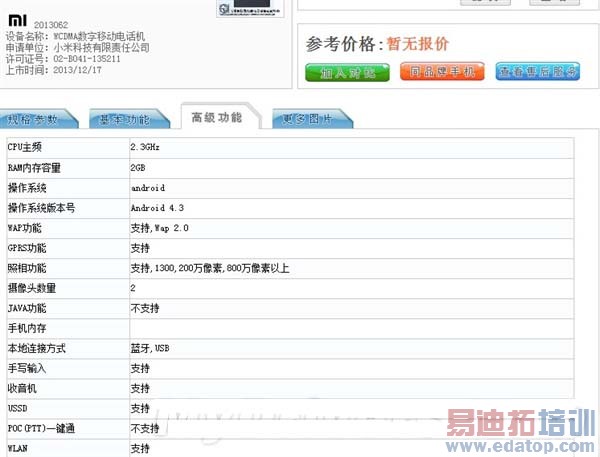Click the WLAN label
This screenshot has width=600, height=457.
point(18,448)
